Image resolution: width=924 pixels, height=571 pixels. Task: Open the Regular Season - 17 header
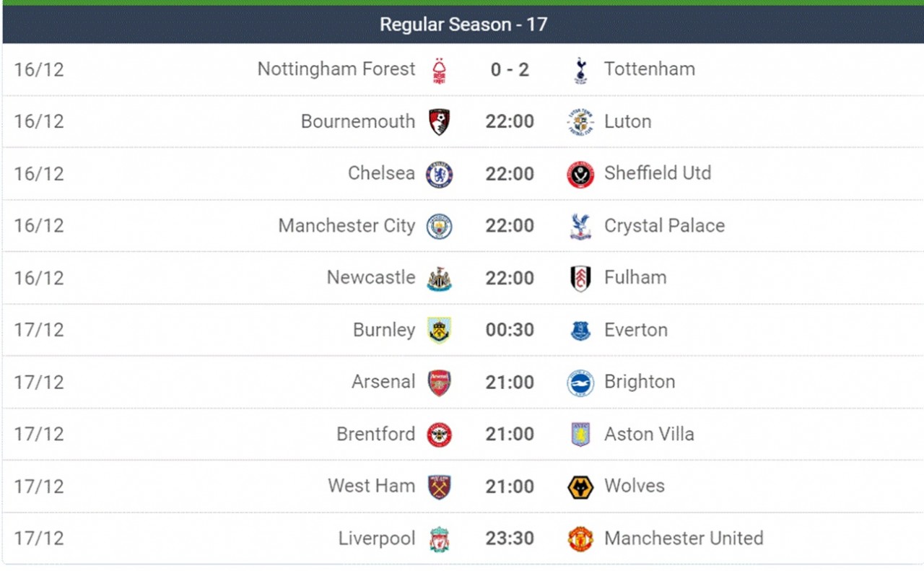click(463, 24)
